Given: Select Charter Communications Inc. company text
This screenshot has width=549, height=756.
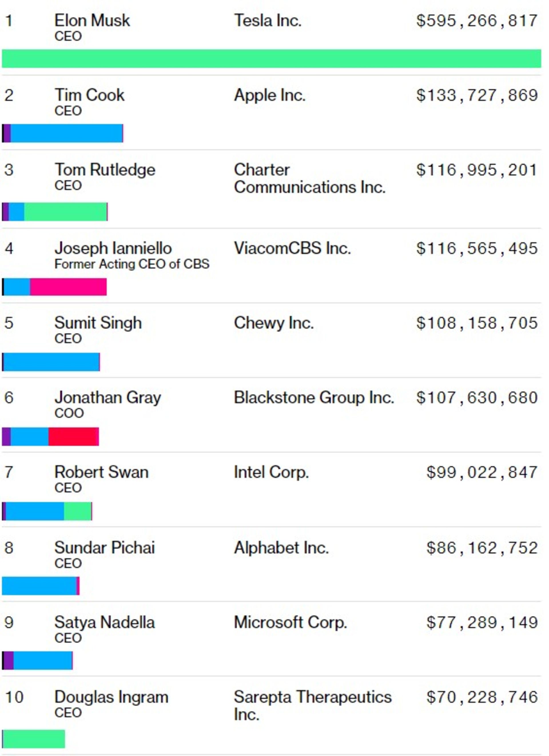Looking at the screenshot, I should pos(309,179).
